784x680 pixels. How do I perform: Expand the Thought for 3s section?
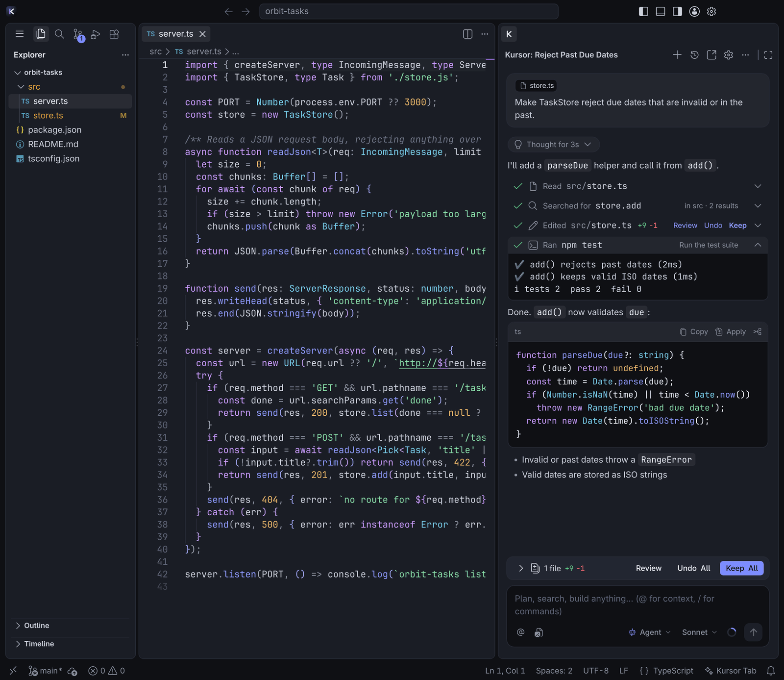coord(554,145)
